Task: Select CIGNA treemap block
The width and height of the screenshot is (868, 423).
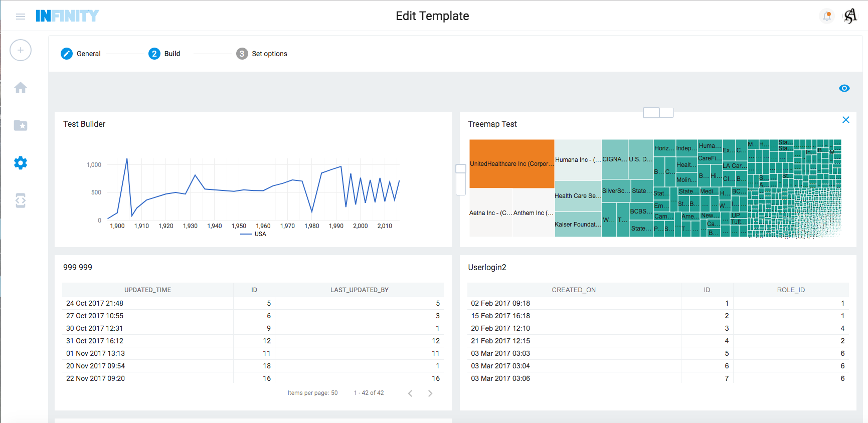Action: coord(615,159)
